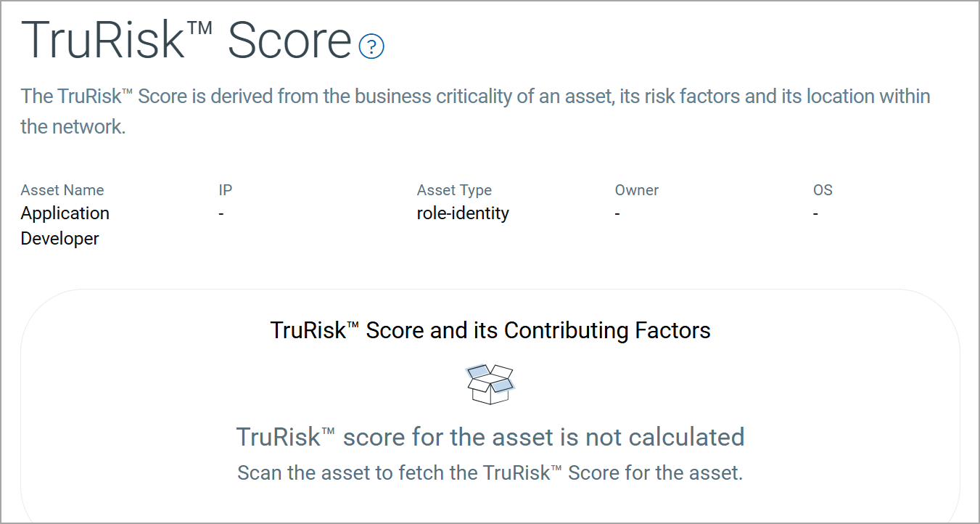Click the IP column label
The width and height of the screenshot is (980, 524).
click(225, 190)
